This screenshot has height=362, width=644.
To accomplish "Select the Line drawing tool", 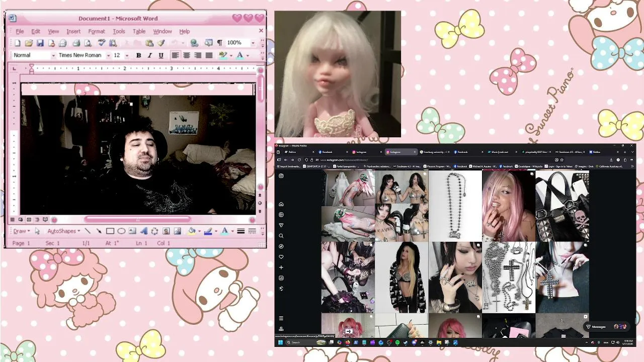I will pyautogui.click(x=88, y=231).
